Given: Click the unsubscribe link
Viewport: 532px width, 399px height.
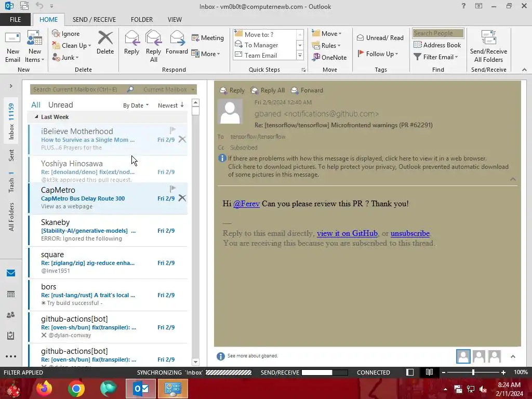Looking at the screenshot, I should pos(410,233).
